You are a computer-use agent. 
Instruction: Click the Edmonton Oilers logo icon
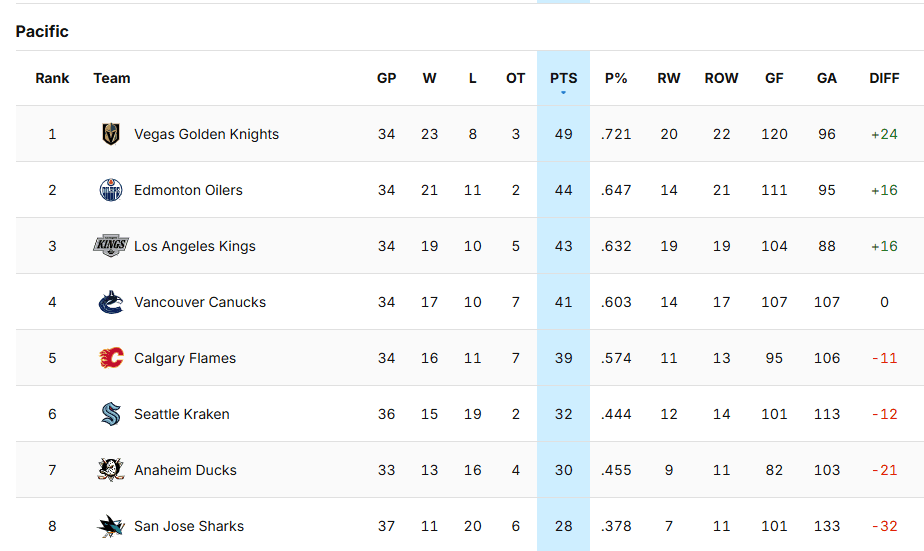coord(110,190)
